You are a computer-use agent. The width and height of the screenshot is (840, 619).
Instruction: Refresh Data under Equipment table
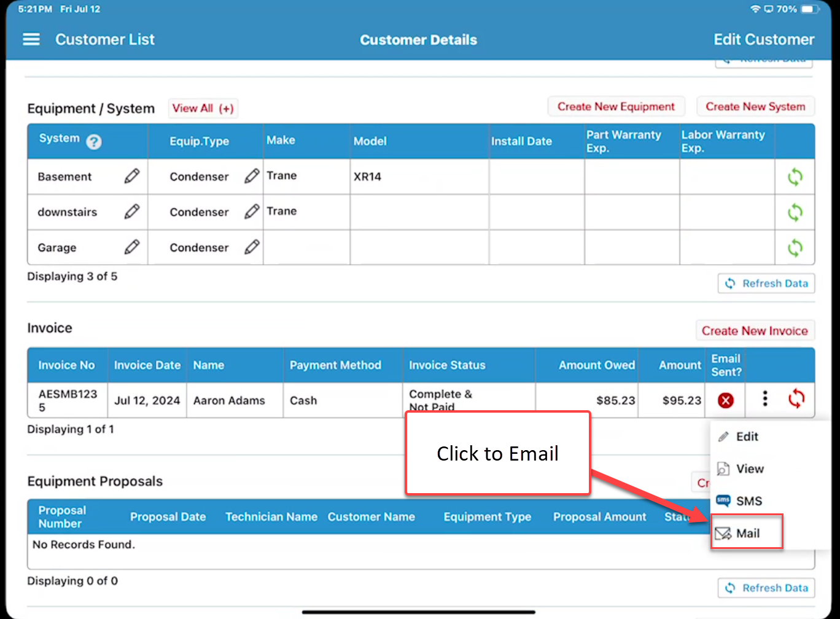(766, 283)
